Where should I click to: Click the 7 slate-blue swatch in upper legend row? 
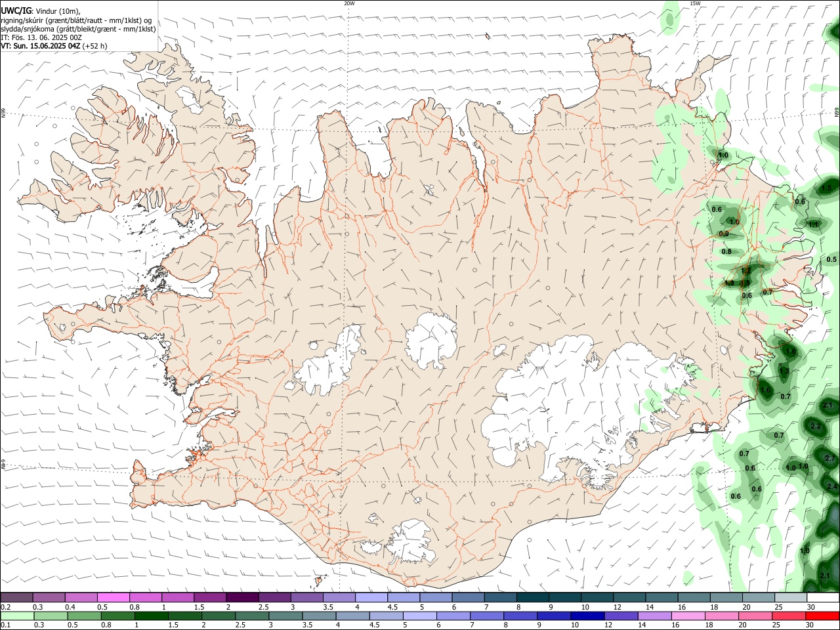coord(500,597)
